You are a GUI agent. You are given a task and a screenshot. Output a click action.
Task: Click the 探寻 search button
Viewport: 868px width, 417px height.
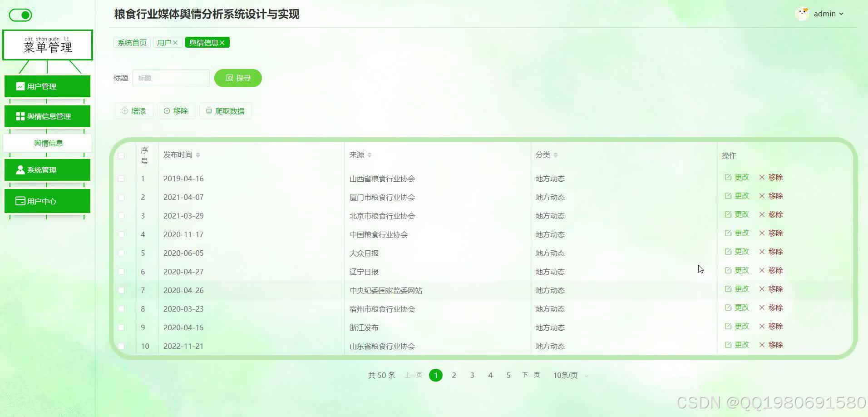(x=238, y=78)
